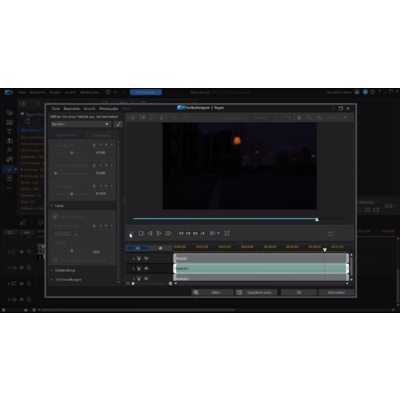Click the first keyframe reset icon in properties
400x400 pixels.
click(94, 145)
